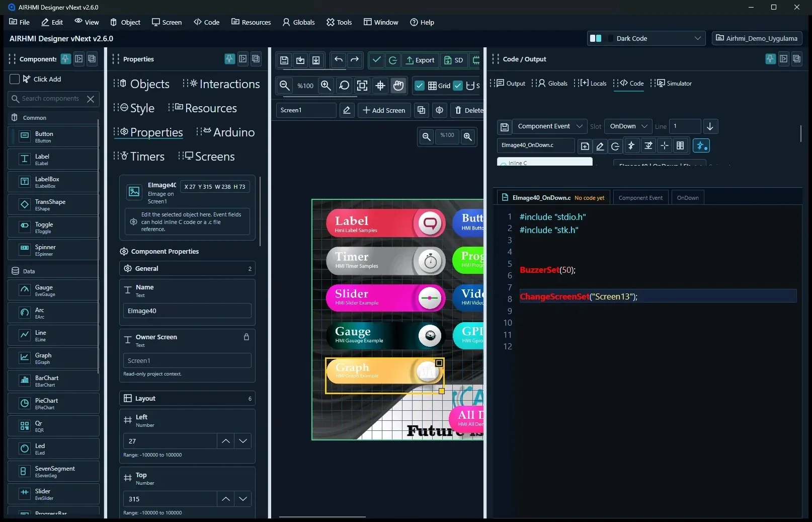The height and width of the screenshot is (522, 812).
Task: Open the Dark Code theme dropdown
Action: point(646,38)
